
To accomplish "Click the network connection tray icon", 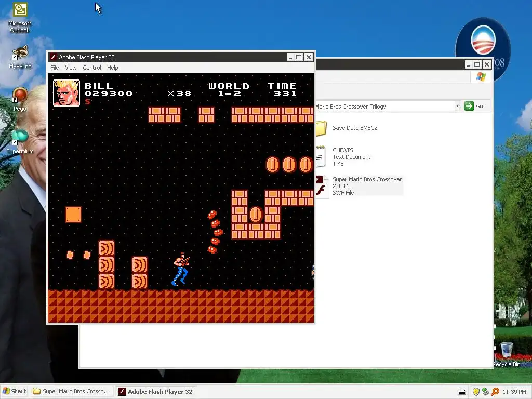I will click(x=486, y=392).
